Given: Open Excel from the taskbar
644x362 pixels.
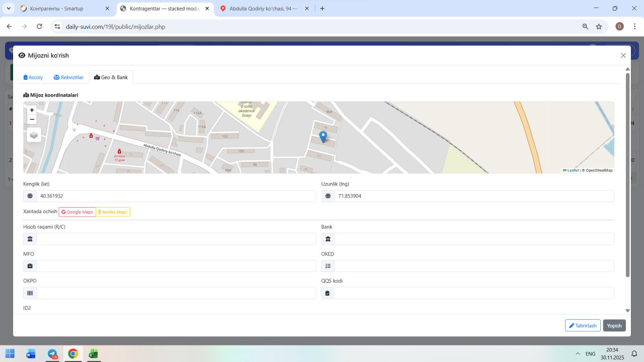Looking at the screenshot, I should click(x=93, y=354).
